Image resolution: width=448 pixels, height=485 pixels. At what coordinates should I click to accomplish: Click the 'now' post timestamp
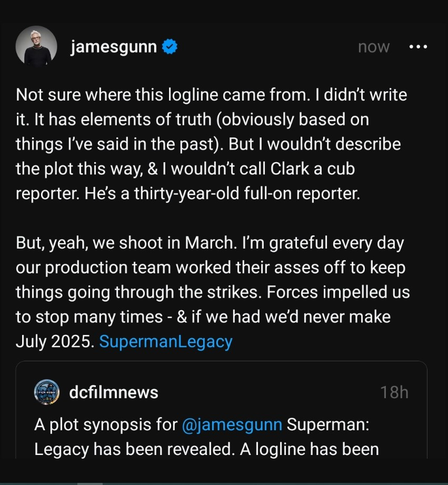point(374,47)
